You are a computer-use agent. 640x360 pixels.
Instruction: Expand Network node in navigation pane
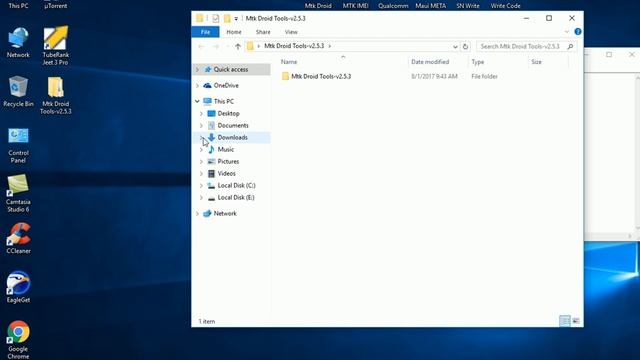(x=197, y=213)
